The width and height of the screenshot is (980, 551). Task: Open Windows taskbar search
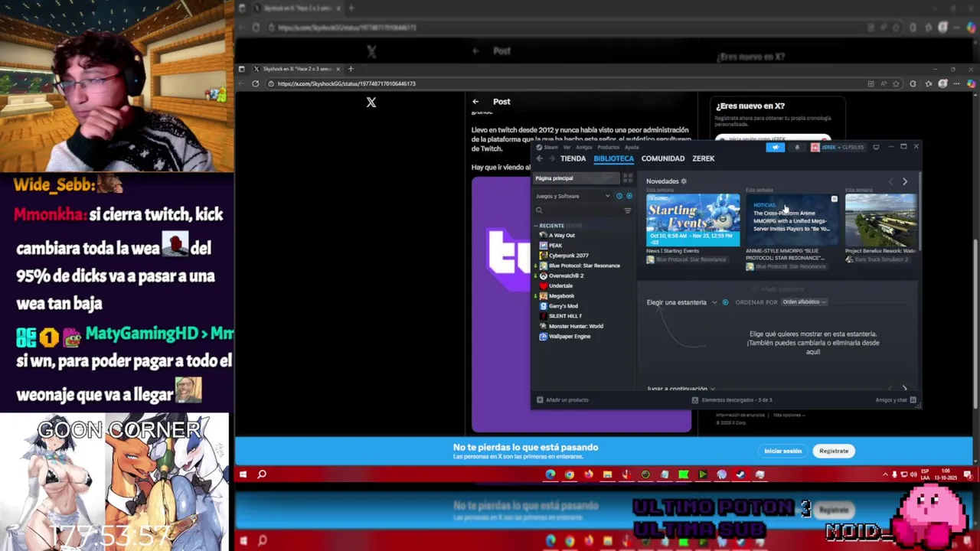[262, 474]
